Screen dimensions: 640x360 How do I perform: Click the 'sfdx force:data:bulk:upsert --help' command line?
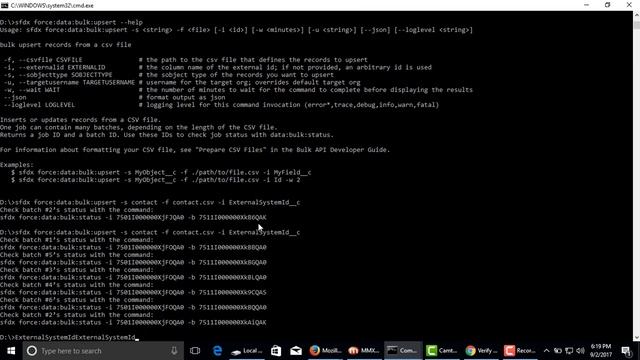coord(71,22)
